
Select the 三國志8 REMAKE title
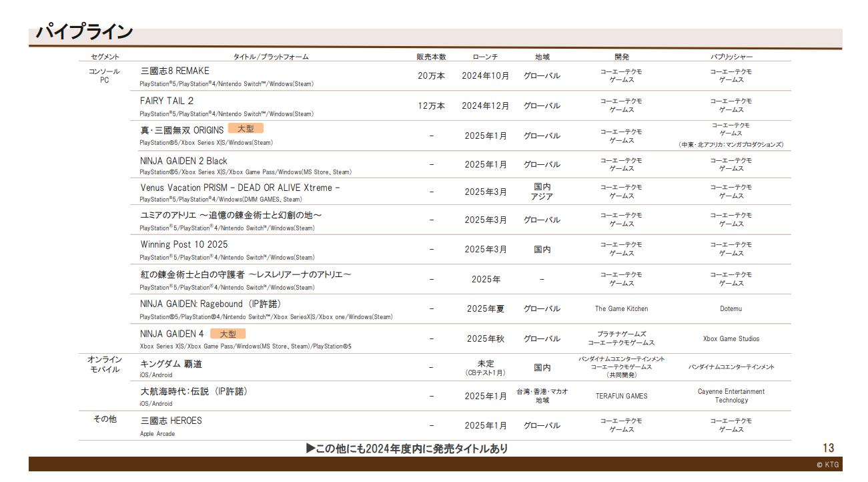[x=174, y=71]
